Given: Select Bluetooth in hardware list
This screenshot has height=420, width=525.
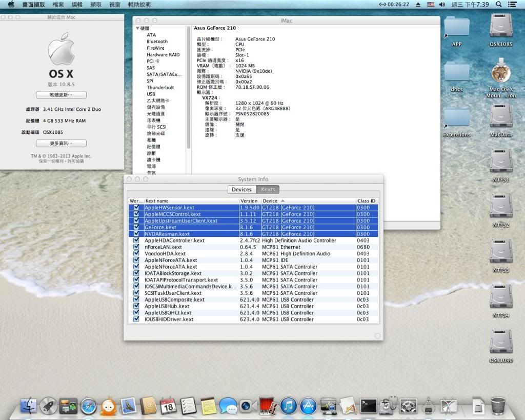Looking at the screenshot, I should 157,42.
